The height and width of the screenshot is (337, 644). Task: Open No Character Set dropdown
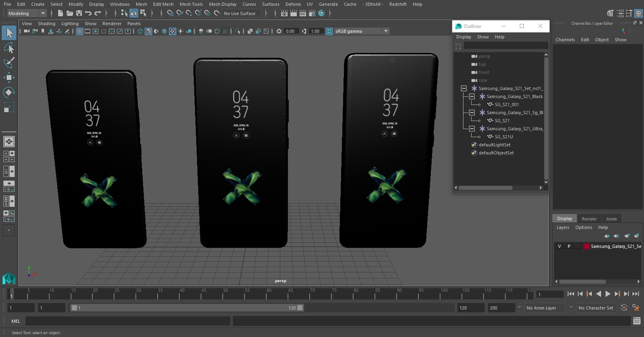(596, 308)
